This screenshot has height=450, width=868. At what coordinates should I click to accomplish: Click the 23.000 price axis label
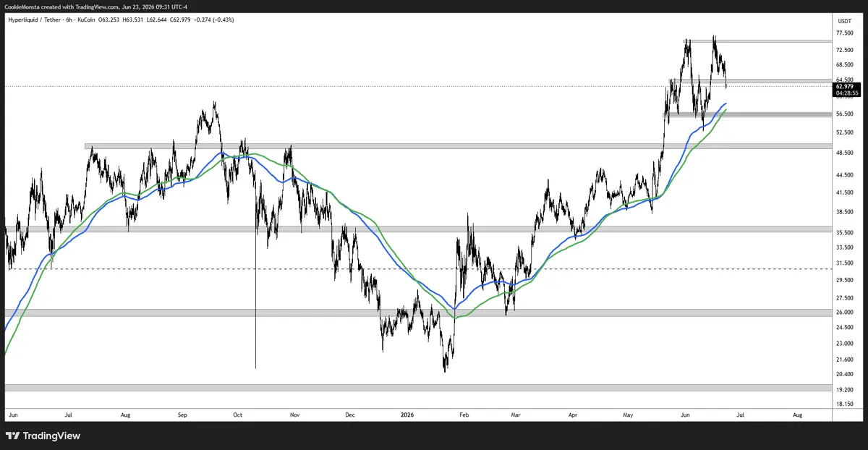coord(844,343)
